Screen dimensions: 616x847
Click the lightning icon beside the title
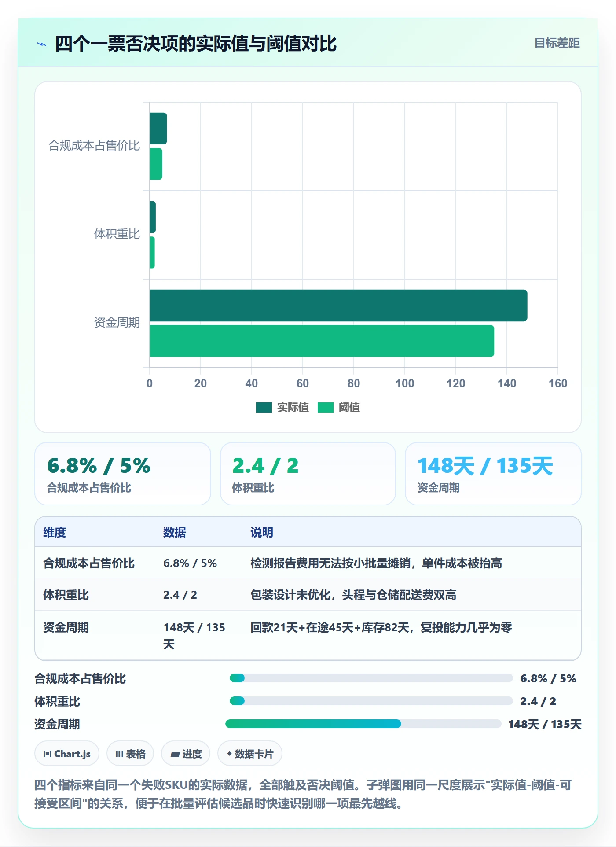pyautogui.click(x=42, y=44)
